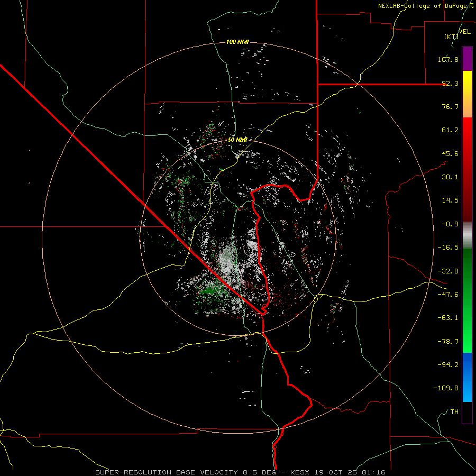The height and width of the screenshot is (476, 476).
Task: Select the 45.6 scale value
Action: 450,153
